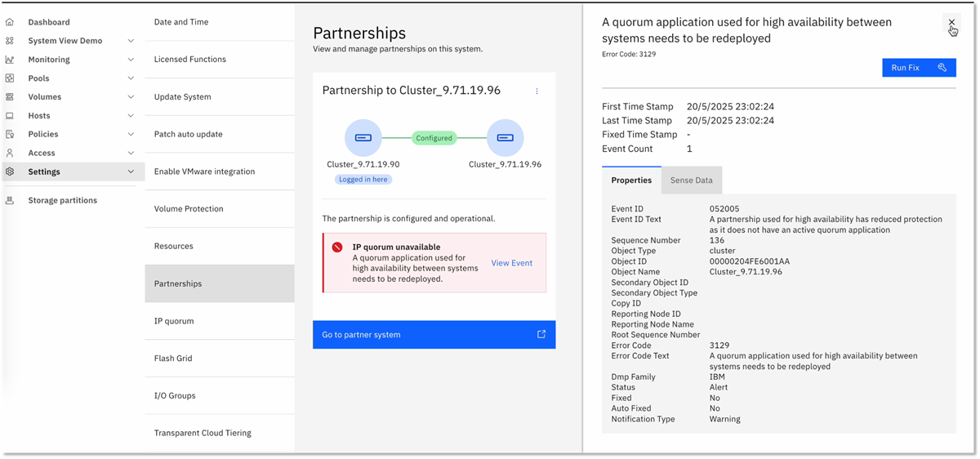Click the Volumes icon in sidebar
980x459 pixels.
click(x=10, y=96)
